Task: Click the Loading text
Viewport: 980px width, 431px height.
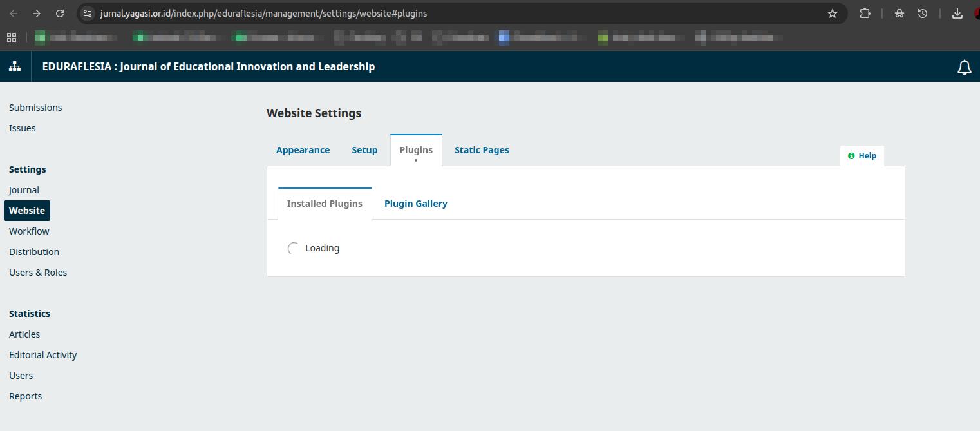Action: 323,248
